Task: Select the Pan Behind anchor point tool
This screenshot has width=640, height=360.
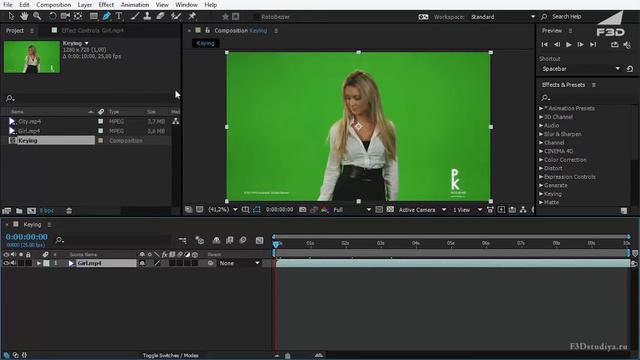Action: [x=78, y=16]
